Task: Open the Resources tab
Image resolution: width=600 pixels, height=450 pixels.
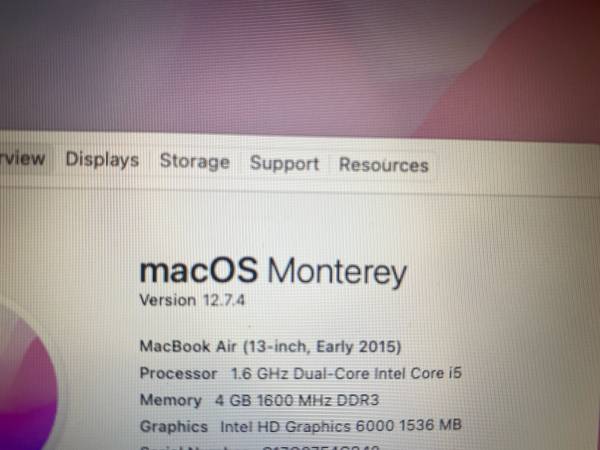Action: click(x=383, y=165)
